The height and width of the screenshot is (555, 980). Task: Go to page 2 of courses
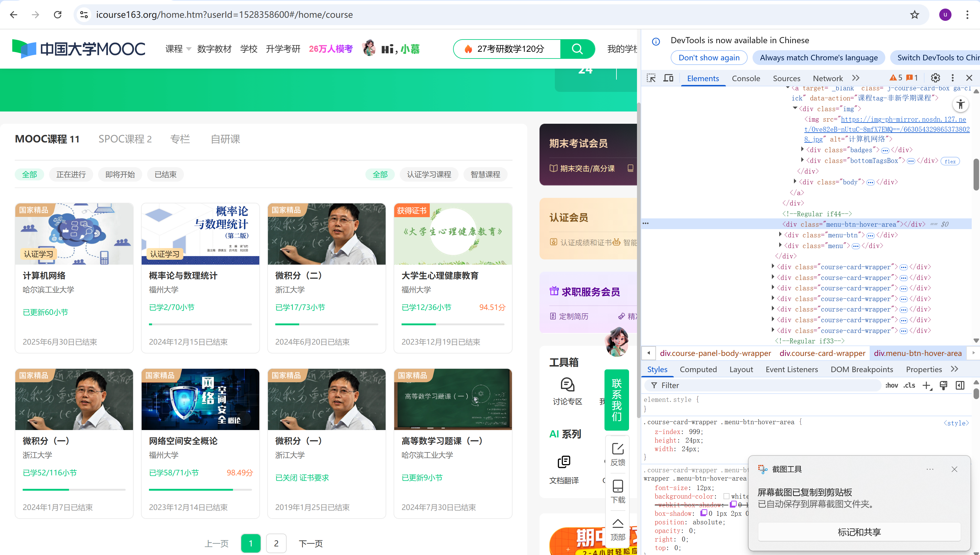coord(276,543)
